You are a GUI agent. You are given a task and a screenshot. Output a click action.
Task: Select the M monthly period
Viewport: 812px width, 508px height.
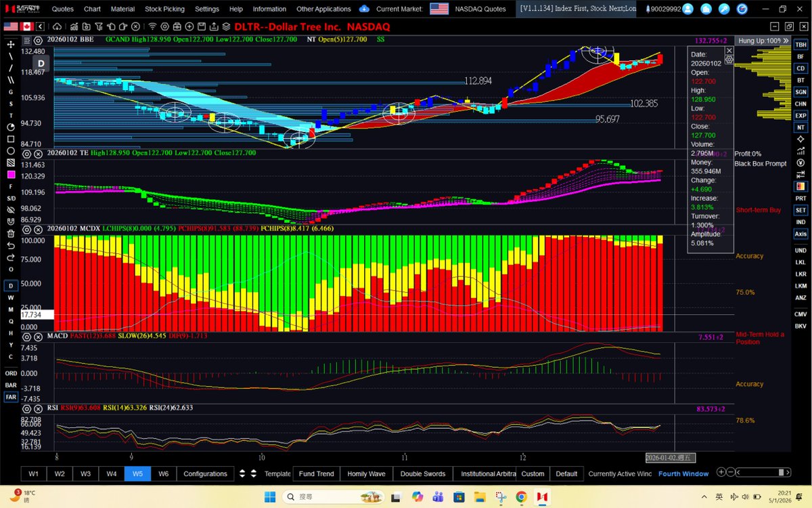(x=10, y=310)
